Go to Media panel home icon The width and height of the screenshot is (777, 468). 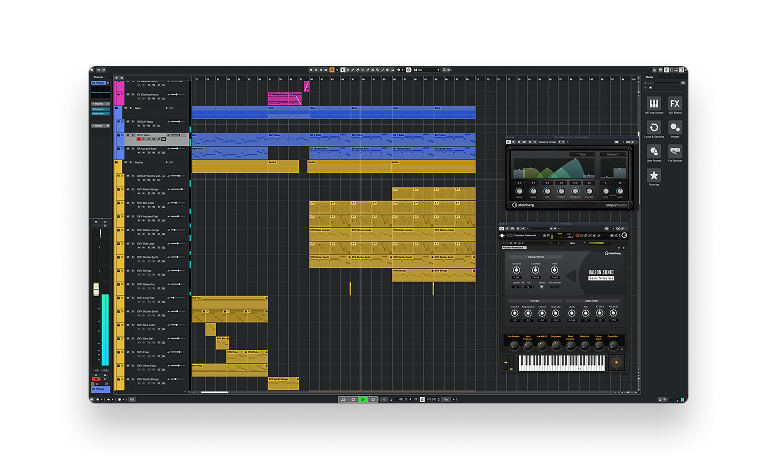pos(651,88)
